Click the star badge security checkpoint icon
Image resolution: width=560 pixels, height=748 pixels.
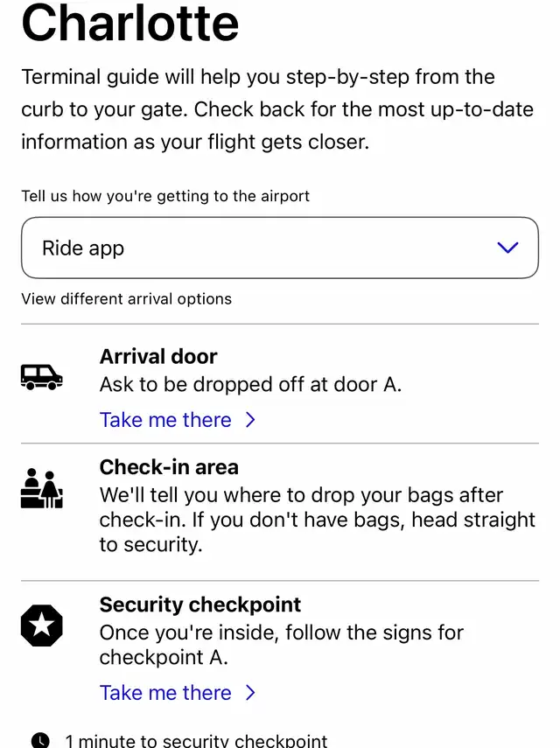(x=41, y=625)
